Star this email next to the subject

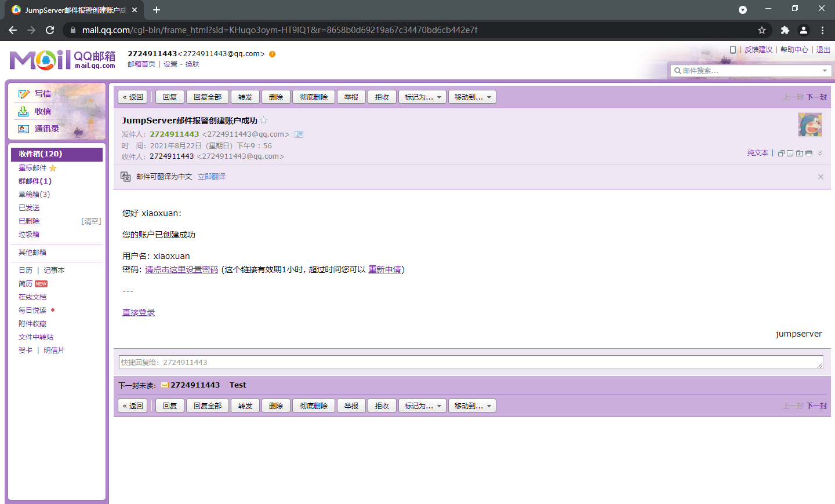point(264,120)
